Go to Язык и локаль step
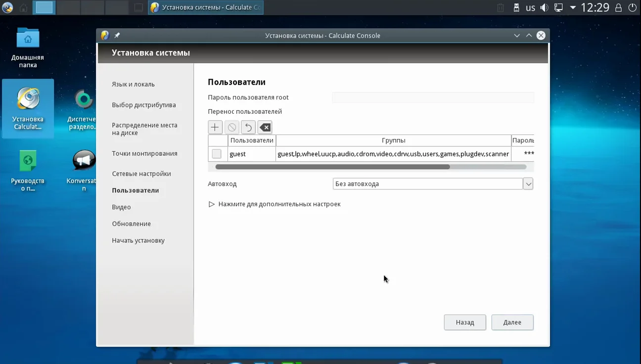 tap(134, 84)
